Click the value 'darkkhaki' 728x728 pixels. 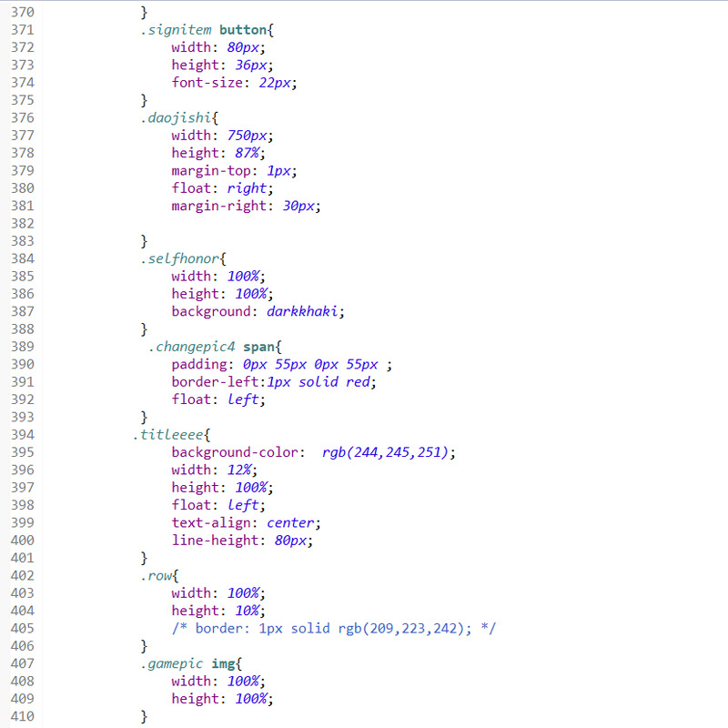302,311
